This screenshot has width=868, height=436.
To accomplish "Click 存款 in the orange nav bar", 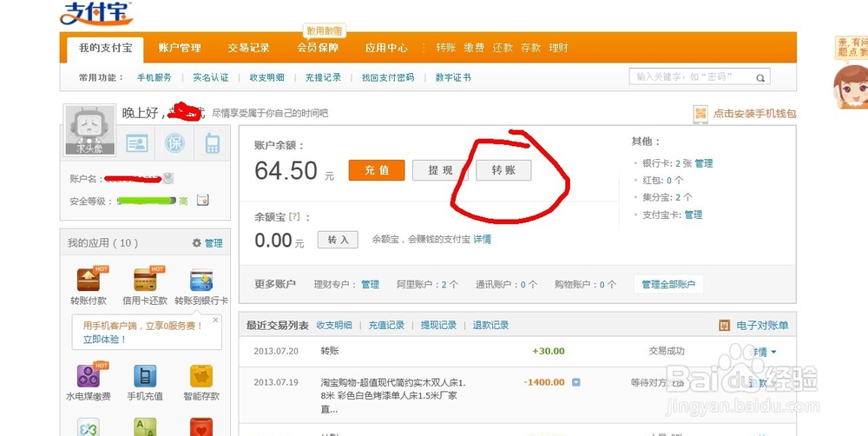I will tap(530, 48).
